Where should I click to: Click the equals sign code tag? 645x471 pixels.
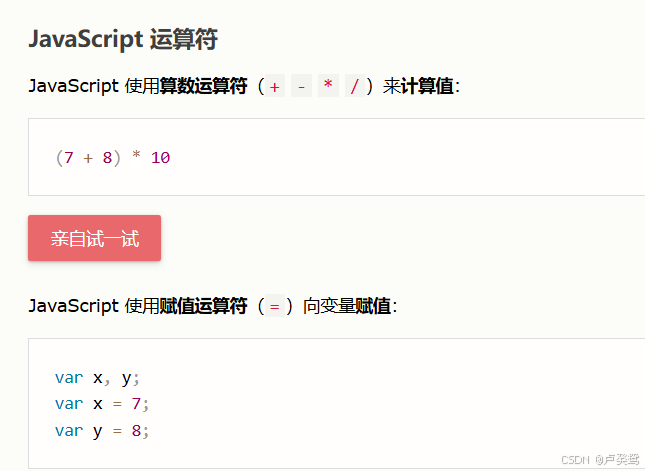[274, 306]
